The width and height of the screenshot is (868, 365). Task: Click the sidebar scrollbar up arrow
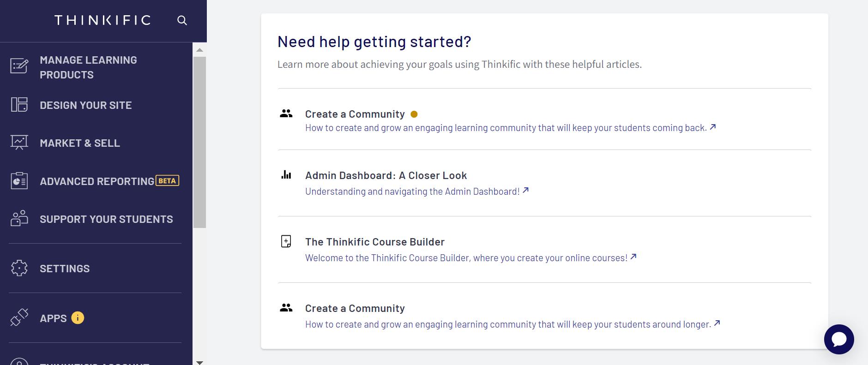pyautogui.click(x=199, y=50)
